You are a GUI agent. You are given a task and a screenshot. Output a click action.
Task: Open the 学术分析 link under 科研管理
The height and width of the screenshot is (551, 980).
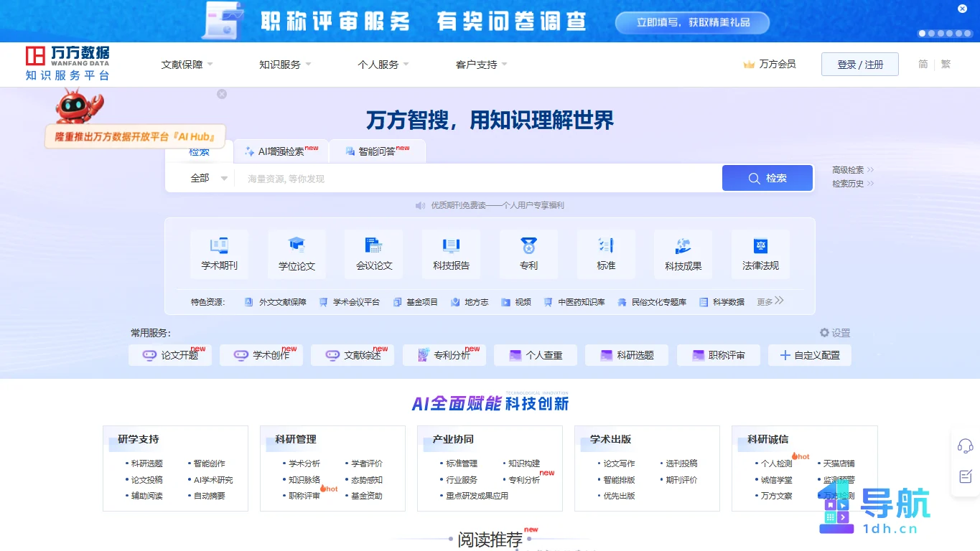pos(304,463)
